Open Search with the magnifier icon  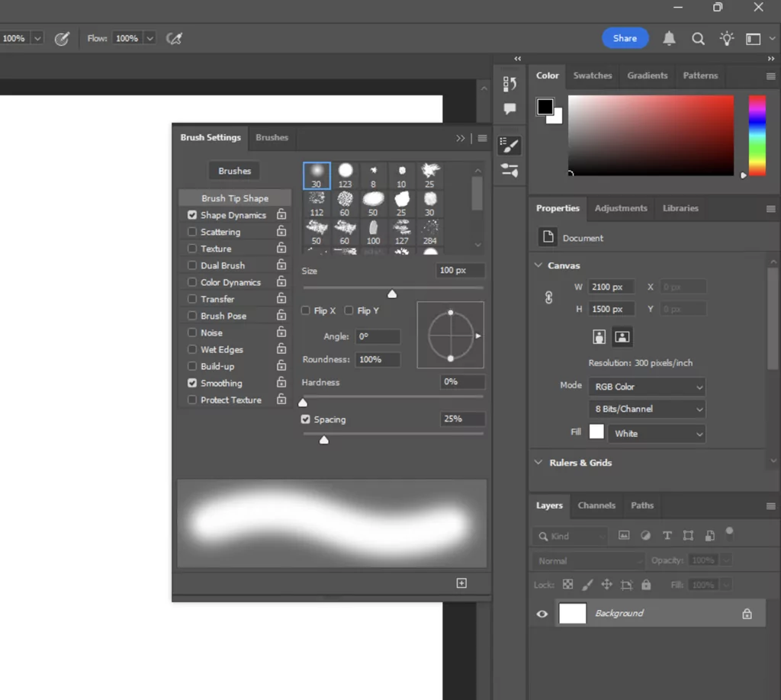click(x=698, y=38)
